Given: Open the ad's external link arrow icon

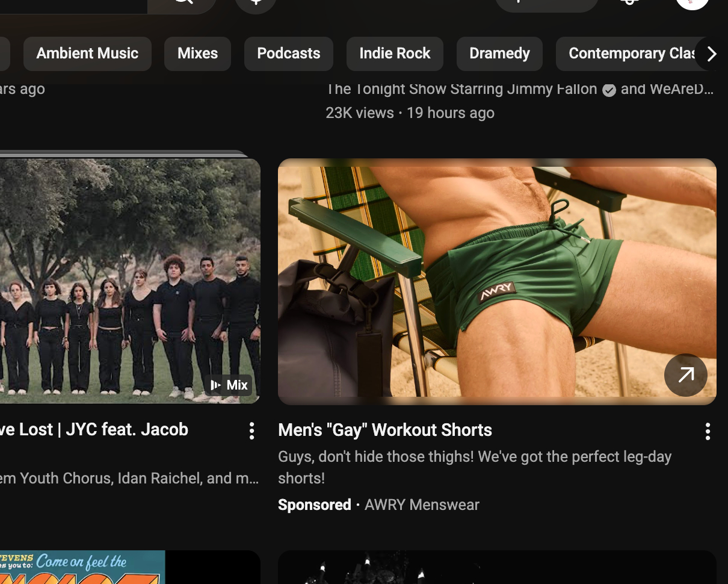Looking at the screenshot, I should pos(685,375).
